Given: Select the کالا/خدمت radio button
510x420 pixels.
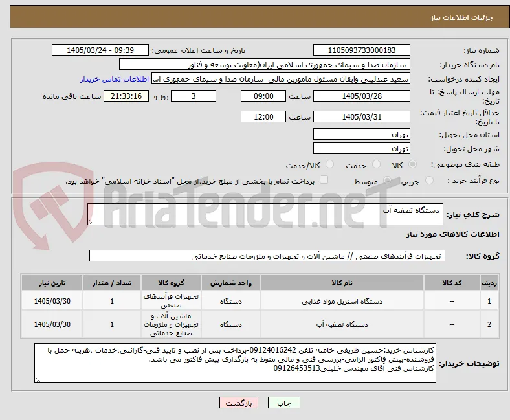Looking at the screenshot, I should 330,164.
